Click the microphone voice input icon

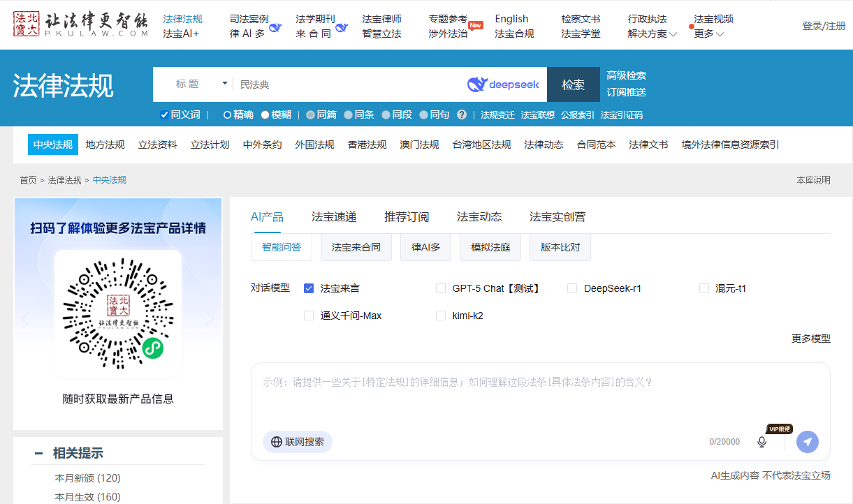pos(761,442)
